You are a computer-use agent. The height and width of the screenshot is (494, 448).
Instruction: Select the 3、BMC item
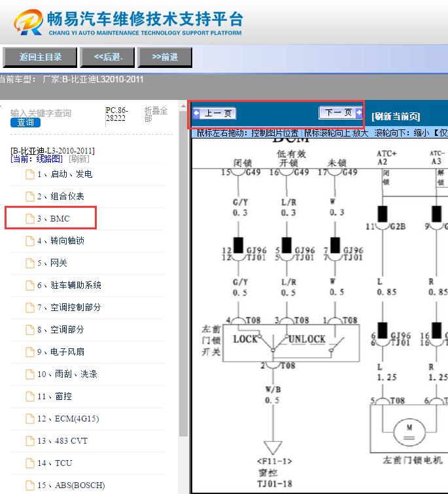tap(53, 218)
